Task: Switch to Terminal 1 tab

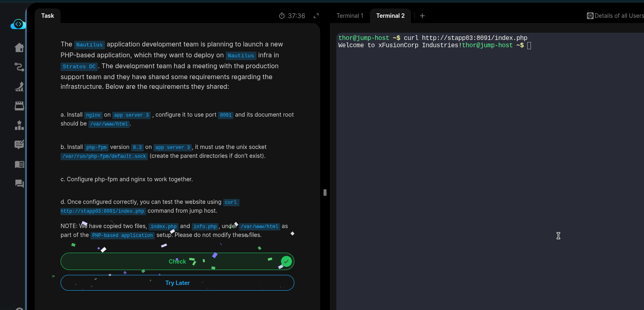Action: point(350,16)
